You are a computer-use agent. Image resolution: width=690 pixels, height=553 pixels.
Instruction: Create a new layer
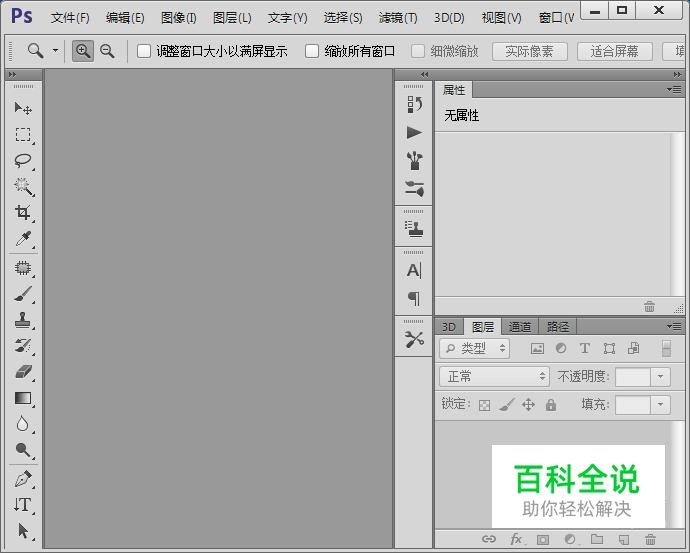(x=624, y=539)
